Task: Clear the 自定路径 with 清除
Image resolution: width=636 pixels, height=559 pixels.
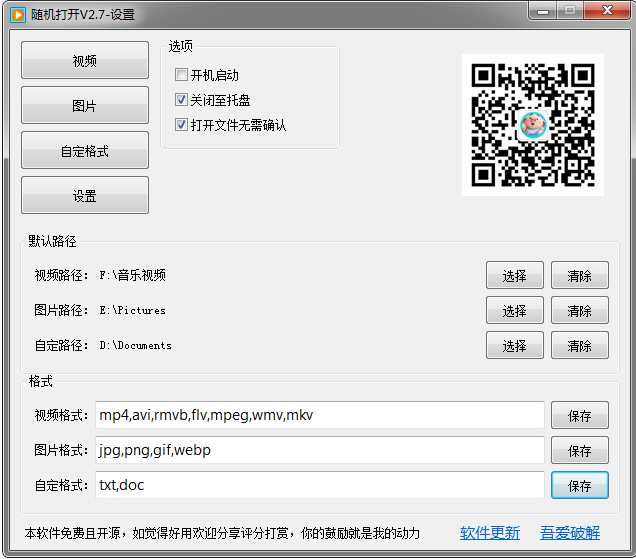Action: click(x=580, y=345)
